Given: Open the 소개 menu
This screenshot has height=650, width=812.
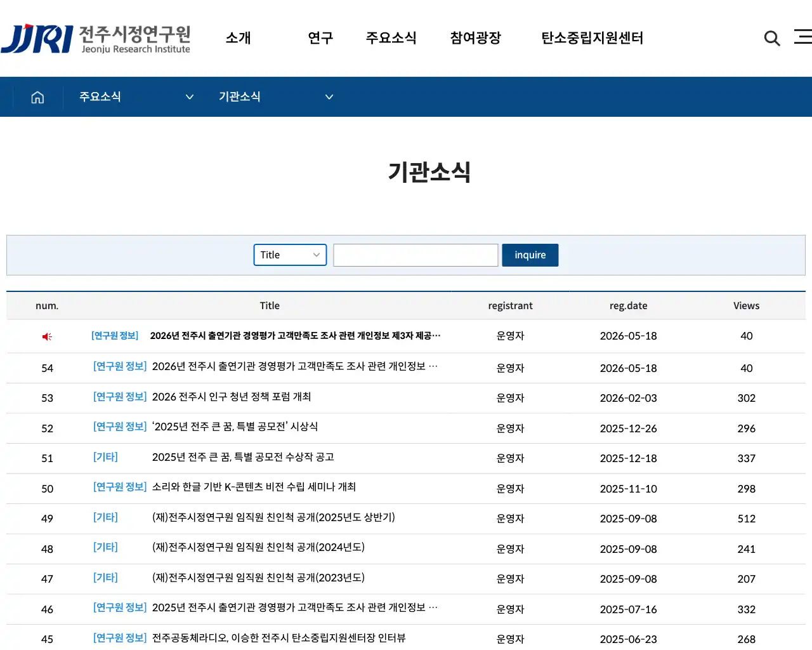Looking at the screenshot, I should coord(239,38).
